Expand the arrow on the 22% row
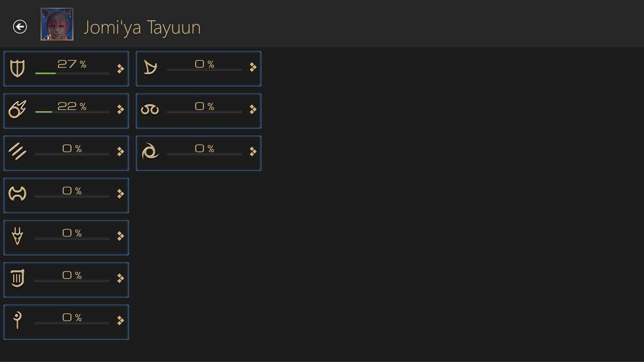This screenshot has height=362, width=644. (120, 109)
